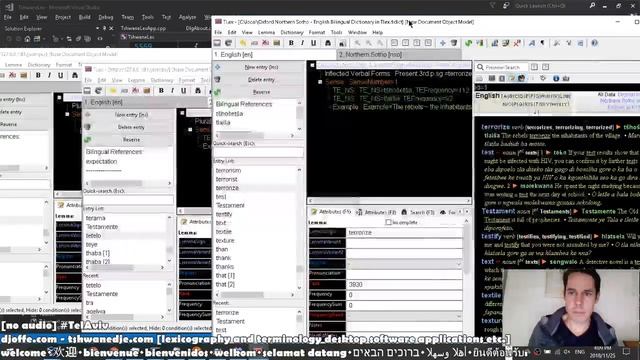Screen dimensions: 640x360
Task: Toggle Italic in front TLex toolbar
Action: pos(302,43)
